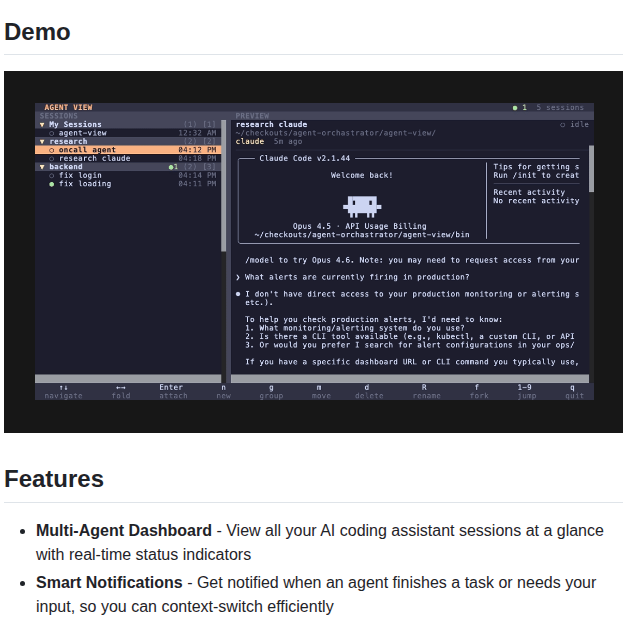Viewport: 623px width, 622px height.
Task: Click the 04:12 PM timestamp on oncall agent
Action: pyautogui.click(x=197, y=150)
